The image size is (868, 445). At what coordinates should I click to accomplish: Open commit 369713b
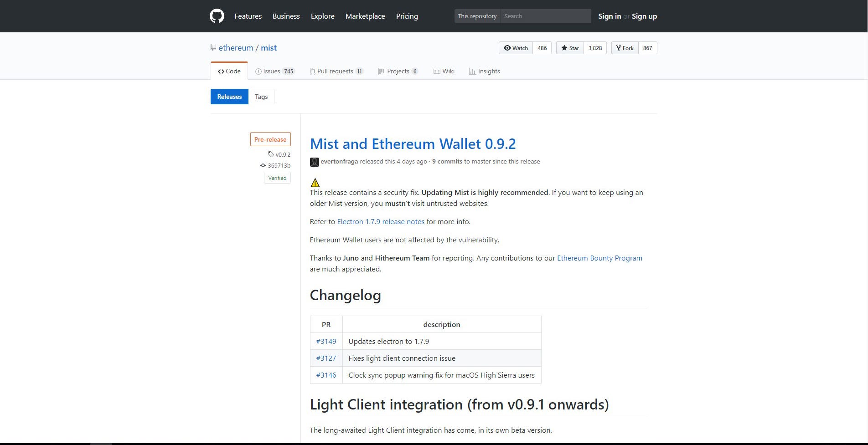[279, 165]
